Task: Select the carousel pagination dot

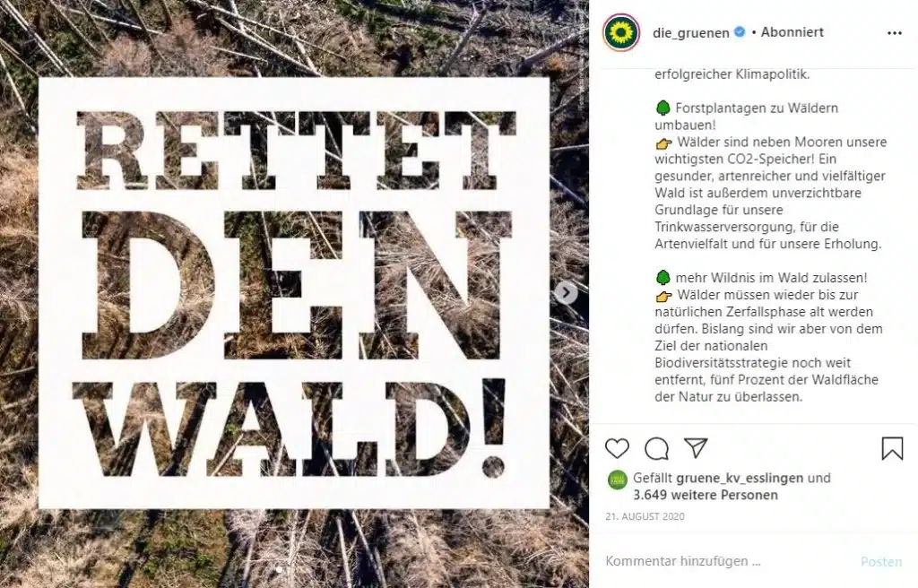Action: click(280, 569)
